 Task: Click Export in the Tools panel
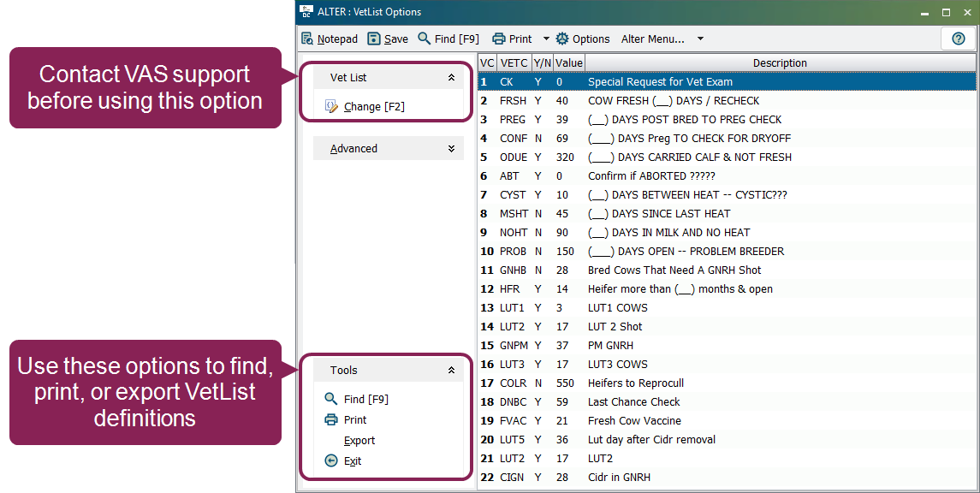359,440
